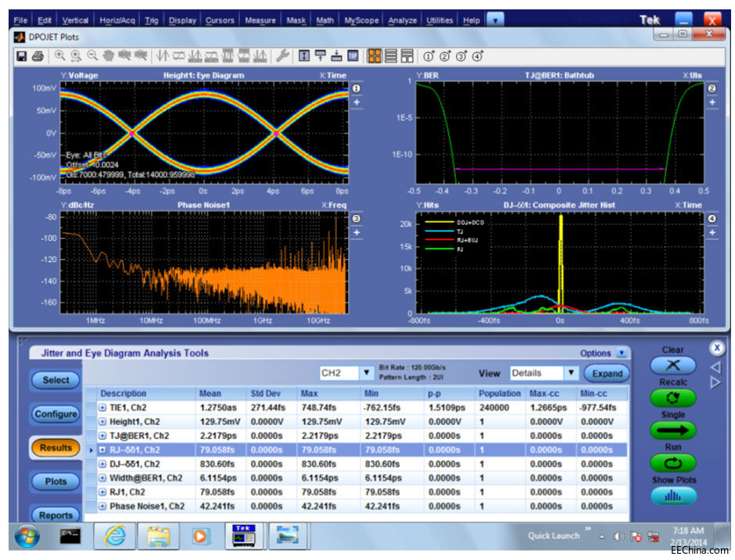735x560 pixels.
Task: Expand the RJ1, Ch2 measurement row
Action: tap(102, 492)
